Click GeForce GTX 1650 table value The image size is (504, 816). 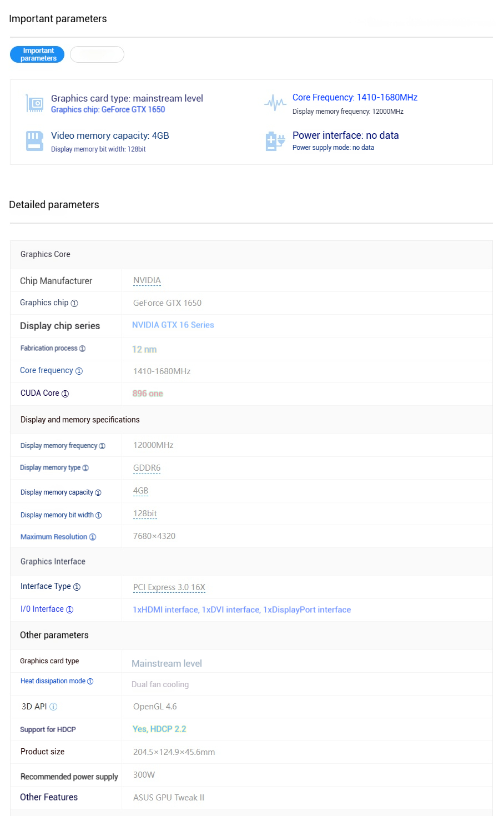point(167,303)
